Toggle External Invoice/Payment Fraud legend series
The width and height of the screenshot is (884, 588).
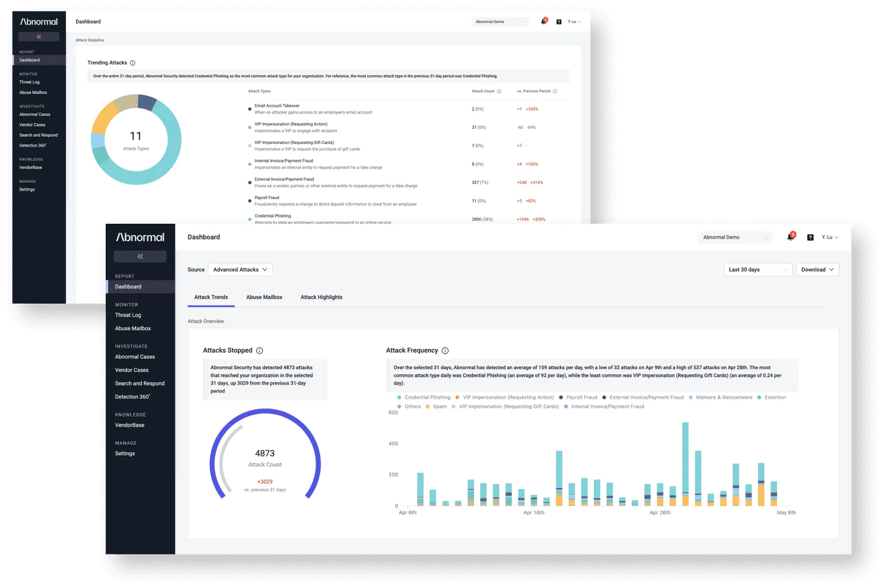[x=643, y=398]
